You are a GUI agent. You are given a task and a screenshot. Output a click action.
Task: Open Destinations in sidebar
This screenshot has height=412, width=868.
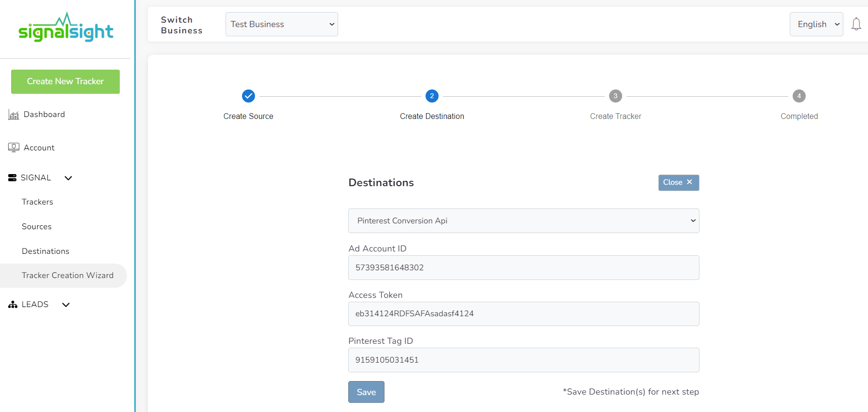(45, 251)
